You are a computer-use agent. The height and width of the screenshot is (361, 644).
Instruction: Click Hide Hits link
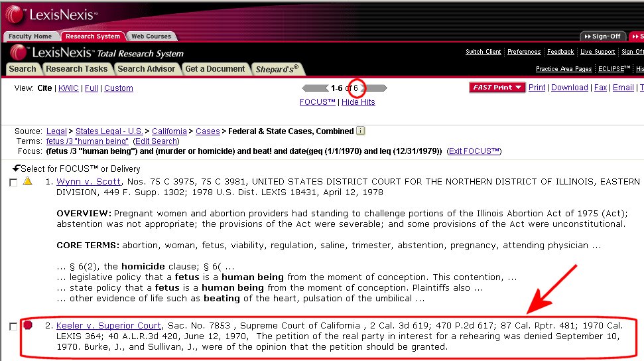point(358,102)
